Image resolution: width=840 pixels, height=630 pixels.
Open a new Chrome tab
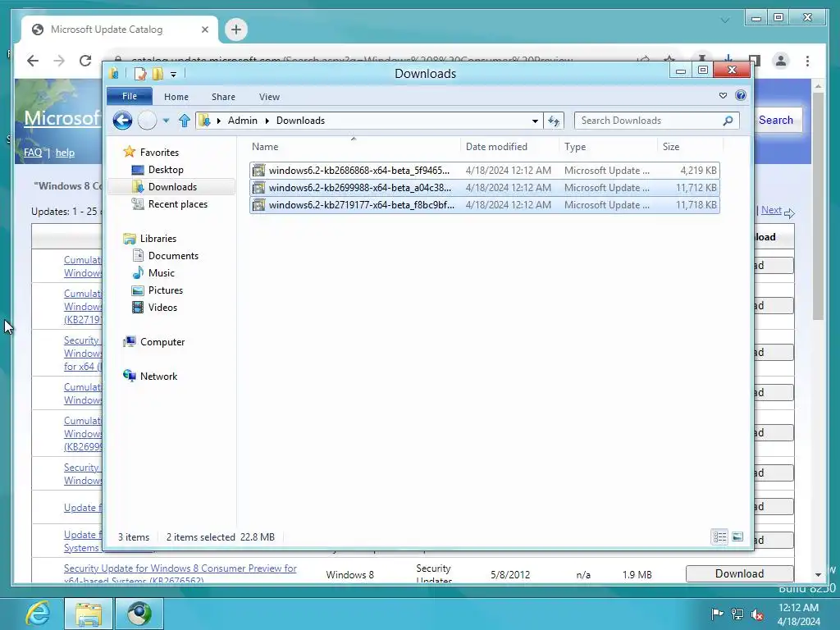click(x=236, y=30)
